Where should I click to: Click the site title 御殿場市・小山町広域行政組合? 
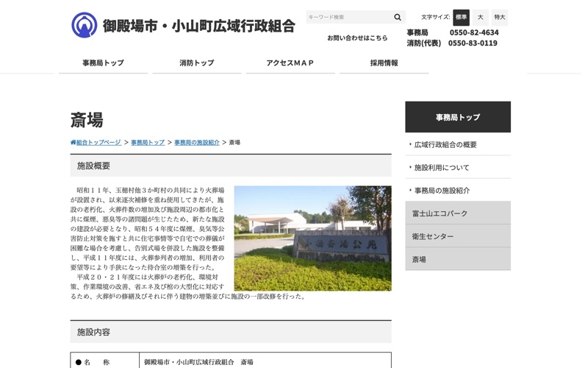[x=199, y=26]
